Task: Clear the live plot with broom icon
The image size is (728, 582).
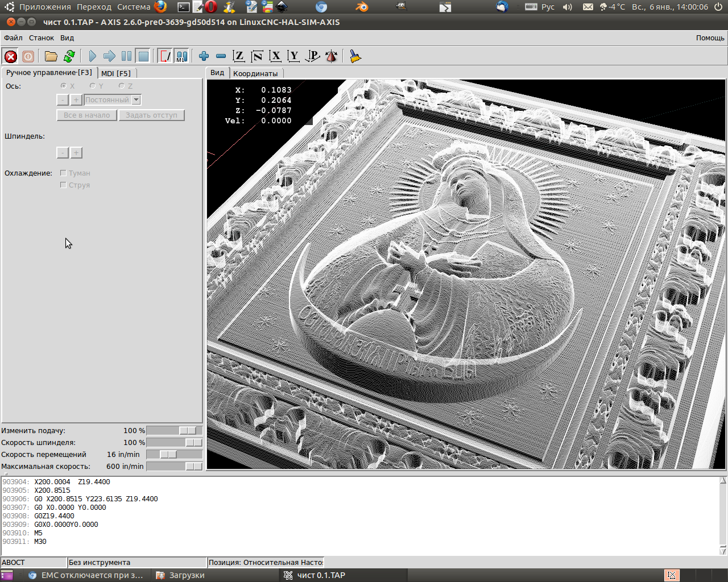Action: pos(355,56)
